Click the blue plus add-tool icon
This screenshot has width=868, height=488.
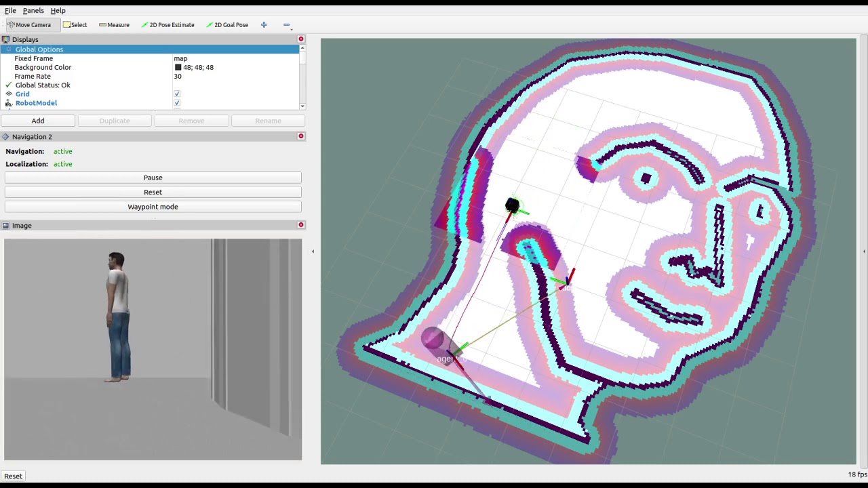[264, 25]
